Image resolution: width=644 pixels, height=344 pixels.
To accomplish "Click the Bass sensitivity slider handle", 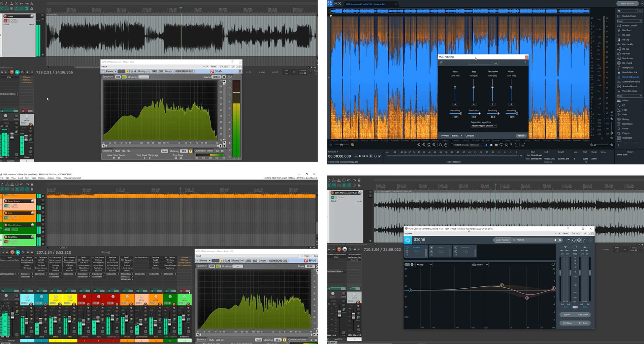I will [x=479, y=113].
